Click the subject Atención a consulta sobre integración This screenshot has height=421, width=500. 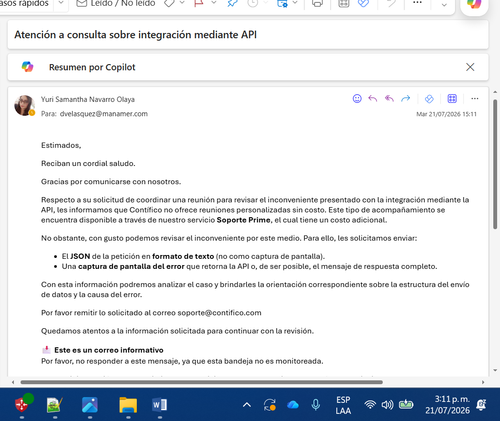click(x=135, y=35)
